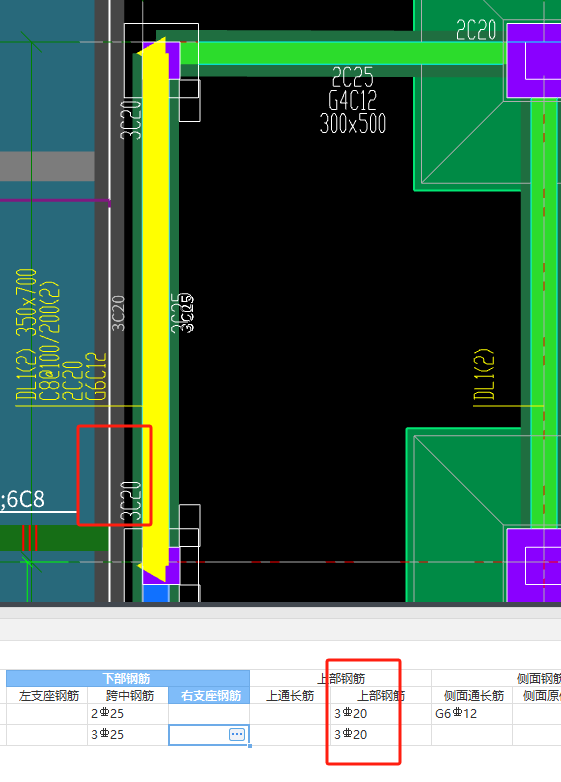Click the yellow G6C12 annotation
The height and width of the screenshot is (782, 561).
point(96,376)
